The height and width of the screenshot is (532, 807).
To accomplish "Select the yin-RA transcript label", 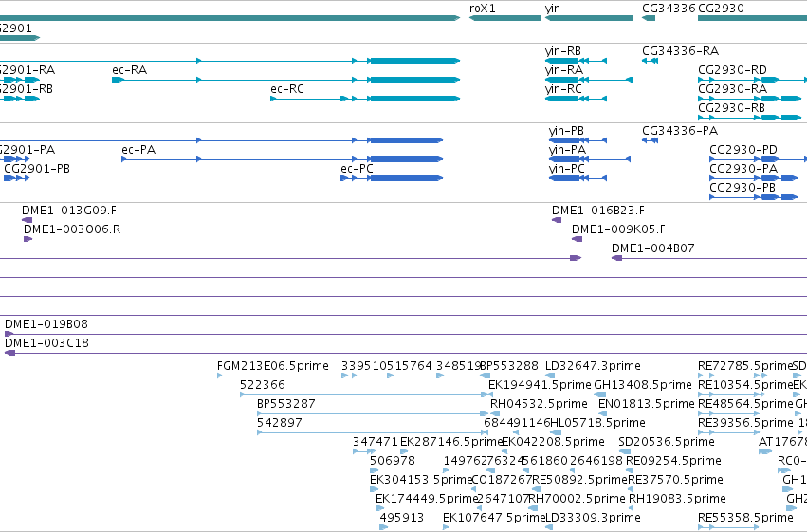I will 564,70.
